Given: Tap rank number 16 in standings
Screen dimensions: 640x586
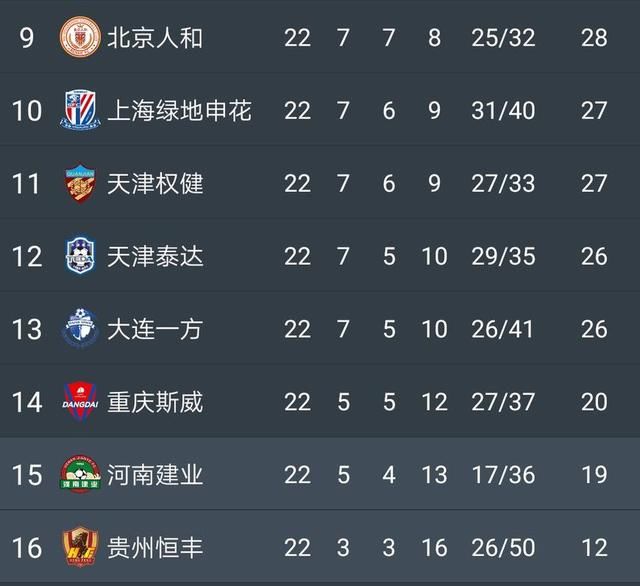Looking at the screenshot, I should point(27,547).
